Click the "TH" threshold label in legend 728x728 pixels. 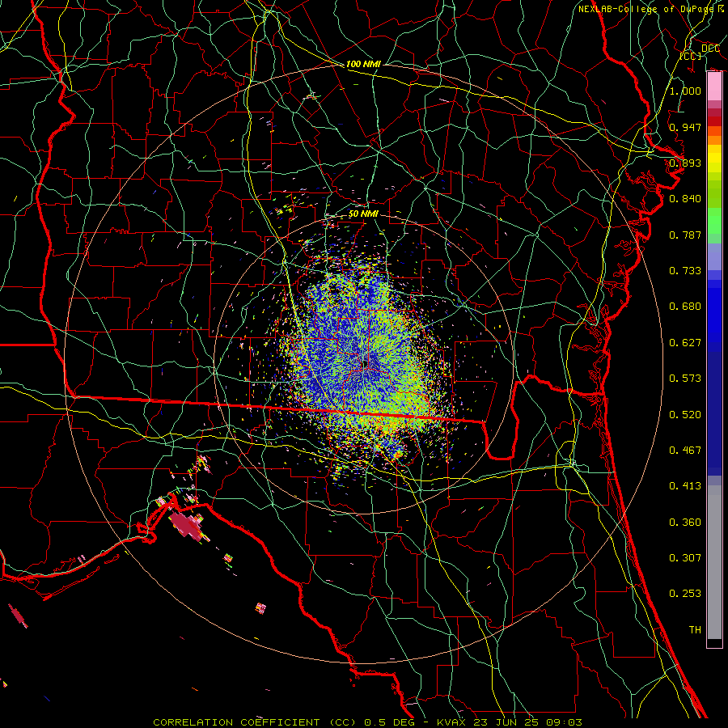(695, 630)
